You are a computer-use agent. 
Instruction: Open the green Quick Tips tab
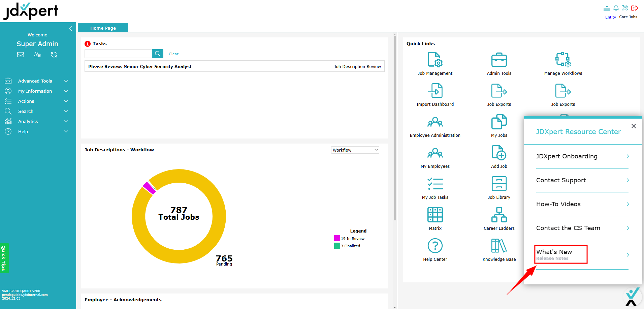point(4,258)
